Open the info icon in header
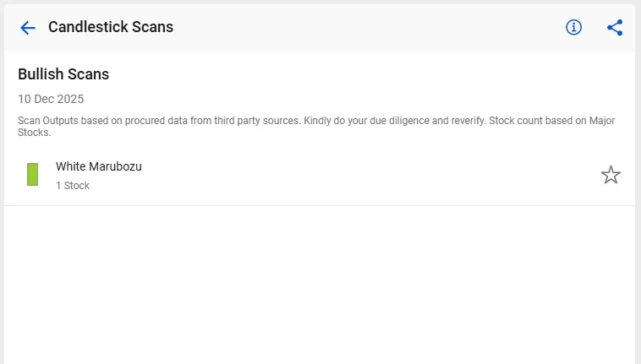 pos(574,28)
